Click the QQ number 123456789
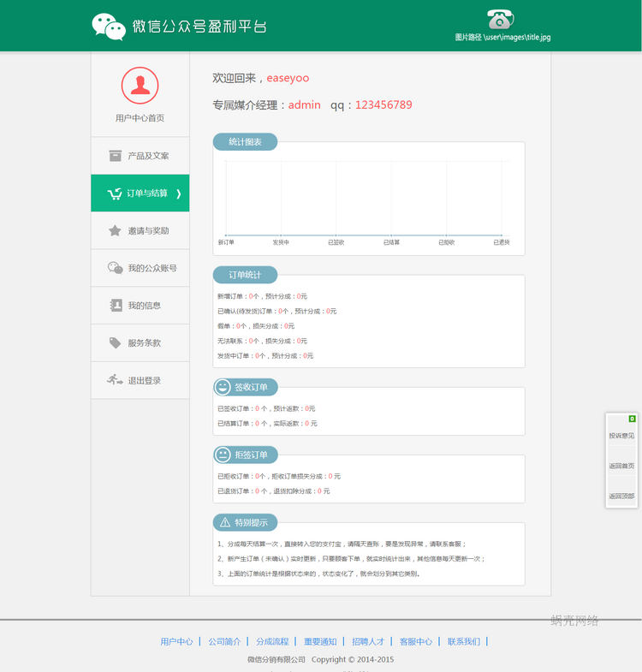Viewport: 642px width, 672px height. [383, 104]
